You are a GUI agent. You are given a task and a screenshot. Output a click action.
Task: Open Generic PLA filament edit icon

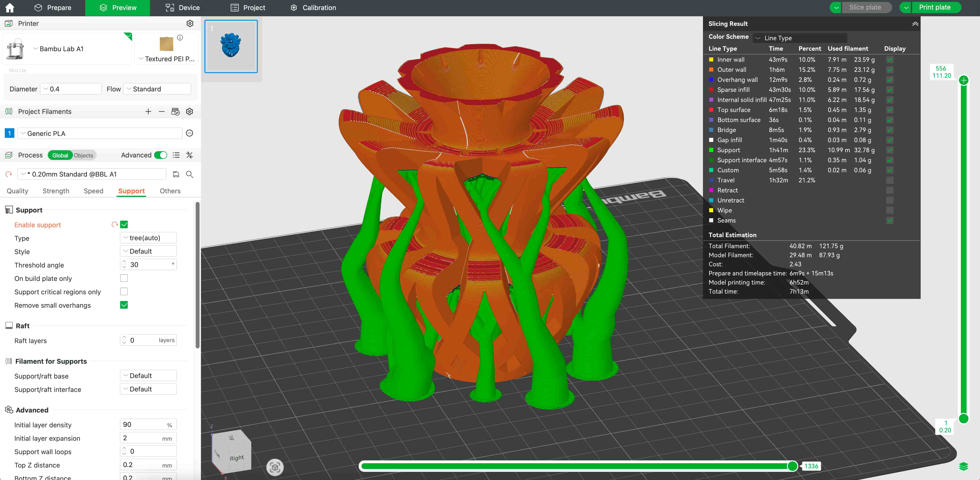(189, 133)
